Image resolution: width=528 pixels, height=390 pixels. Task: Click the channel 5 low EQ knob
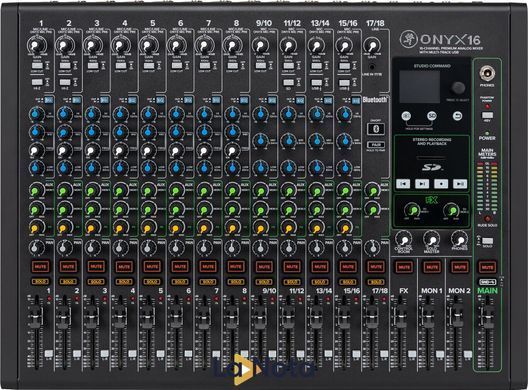coord(149,167)
